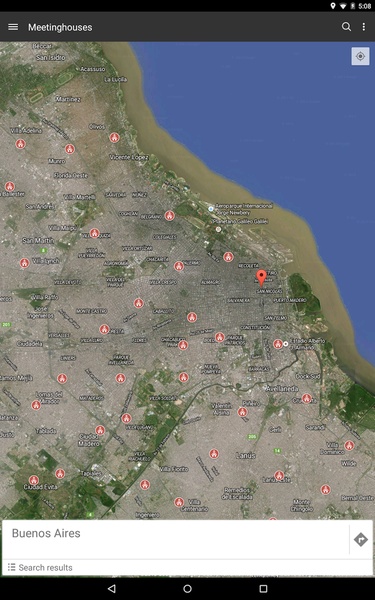Tap meetinghouse marker near Villa Domínico
The width and height of the screenshot is (375, 600).
349,445
